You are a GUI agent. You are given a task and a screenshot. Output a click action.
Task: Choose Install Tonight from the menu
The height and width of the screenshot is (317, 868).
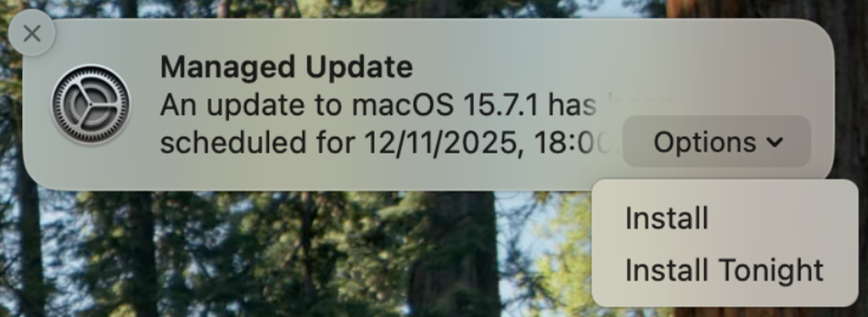click(723, 270)
